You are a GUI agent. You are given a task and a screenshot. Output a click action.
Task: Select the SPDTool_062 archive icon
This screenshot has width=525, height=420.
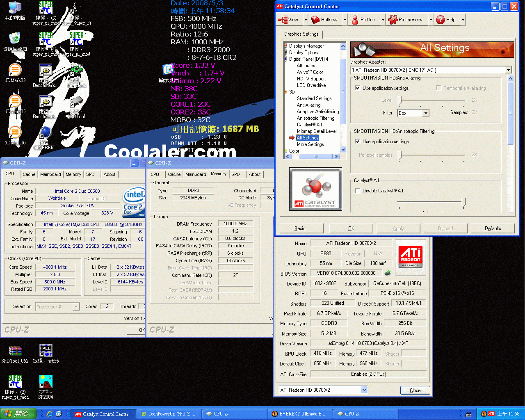pyautogui.click(x=15, y=354)
